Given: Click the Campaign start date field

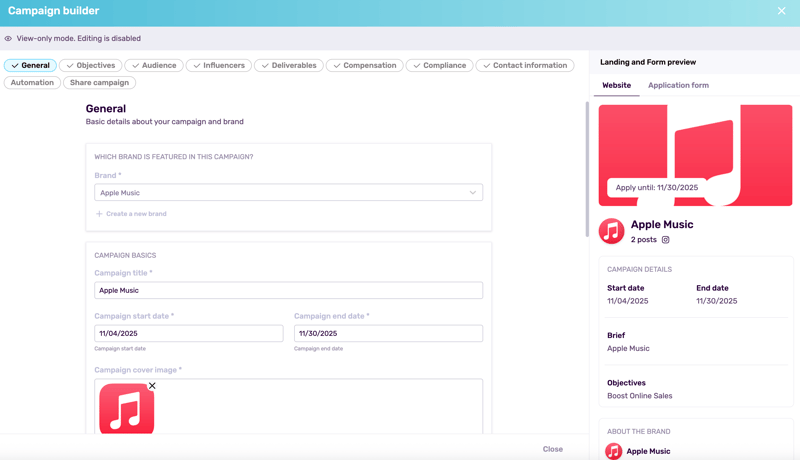Looking at the screenshot, I should (x=189, y=334).
